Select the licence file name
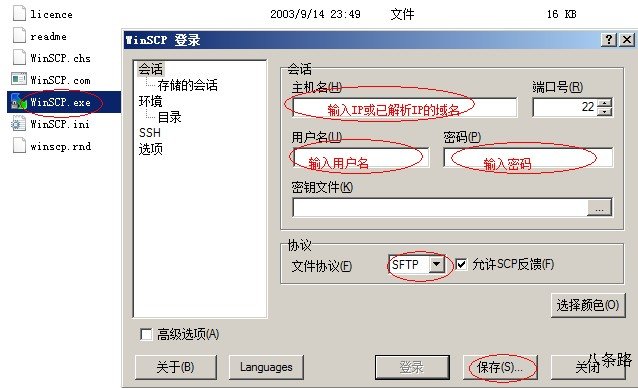Image resolution: width=638 pixels, height=388 pixels. 51,14
